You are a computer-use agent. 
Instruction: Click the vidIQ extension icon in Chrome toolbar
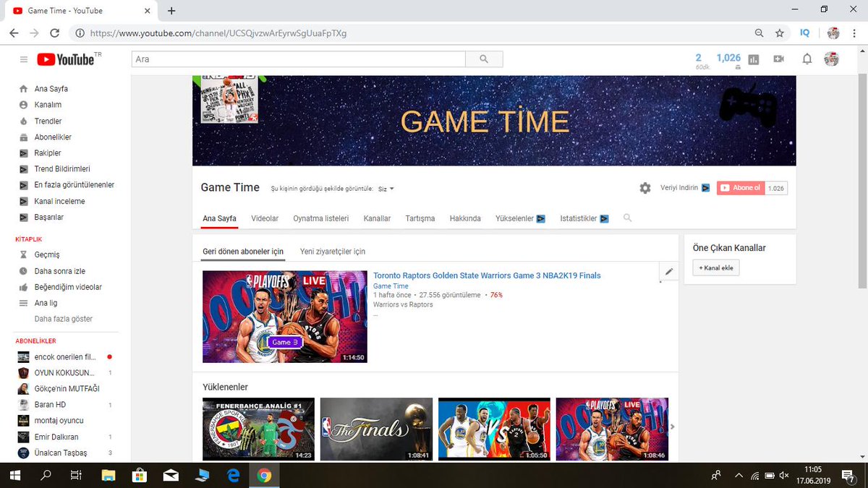coord(805,33)
